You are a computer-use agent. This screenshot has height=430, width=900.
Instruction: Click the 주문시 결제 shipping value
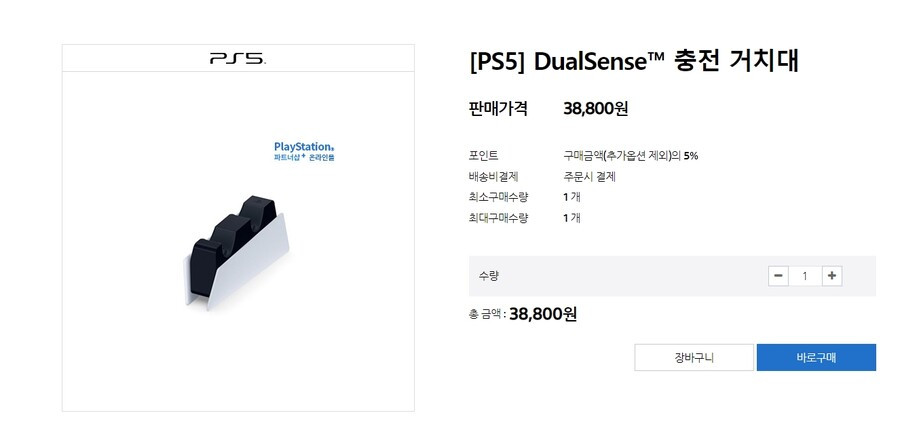pyautogui.click(x=589, y=177)
